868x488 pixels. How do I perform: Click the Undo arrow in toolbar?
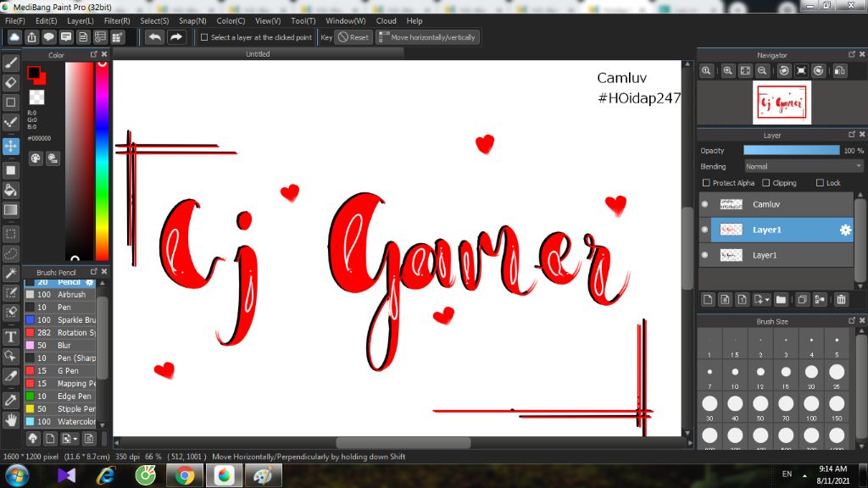click(155, 37)
